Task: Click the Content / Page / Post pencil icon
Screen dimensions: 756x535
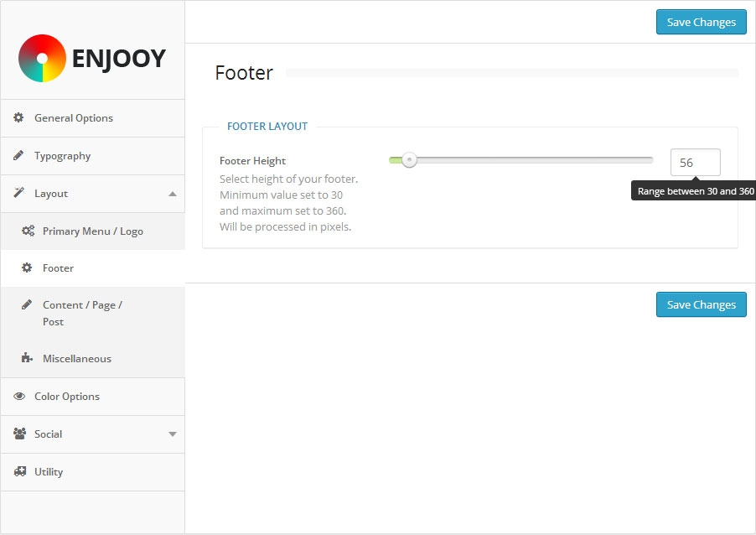Action: pos(27,305)
